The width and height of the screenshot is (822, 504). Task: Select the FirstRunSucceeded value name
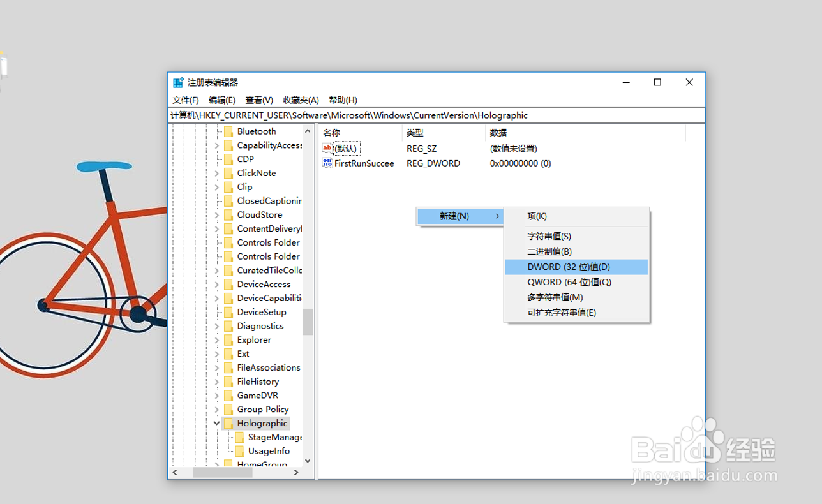point(364,163)
